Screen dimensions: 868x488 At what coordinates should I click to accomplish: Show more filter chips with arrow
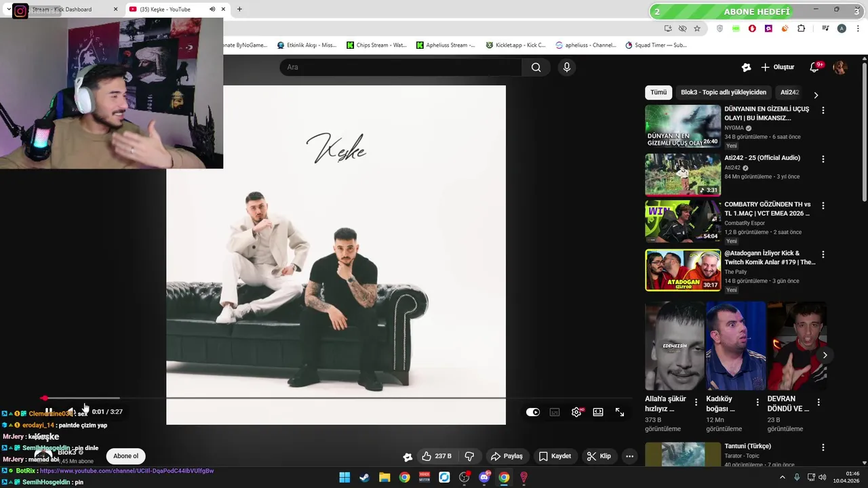click(x=816, y=95)
